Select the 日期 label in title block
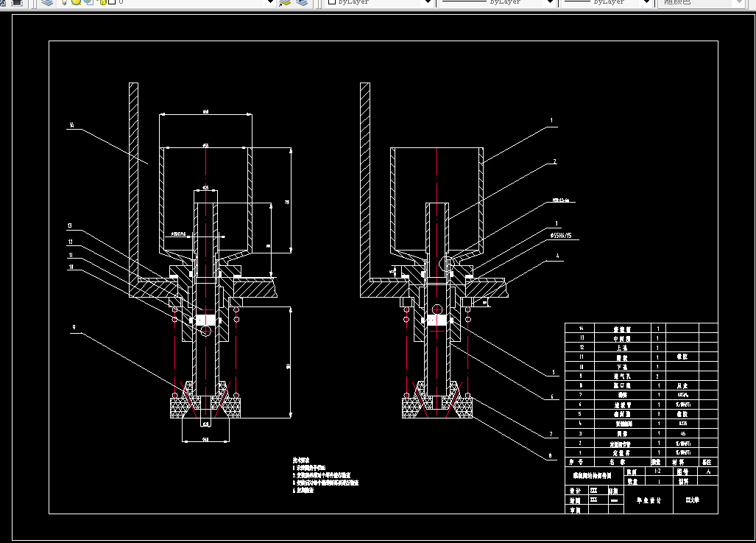 613,491
